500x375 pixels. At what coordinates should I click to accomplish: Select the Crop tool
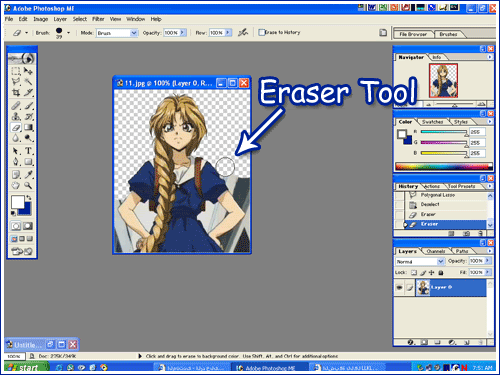[16, 92]
